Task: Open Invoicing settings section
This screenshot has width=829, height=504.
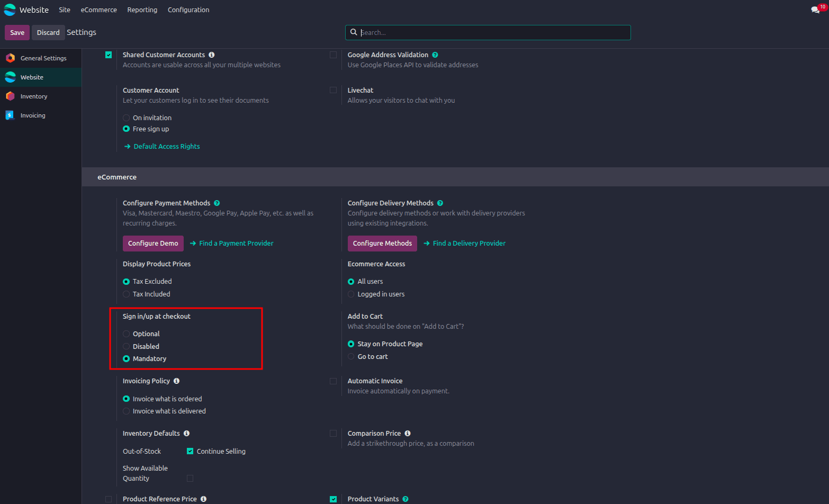Action: point(41,115)
